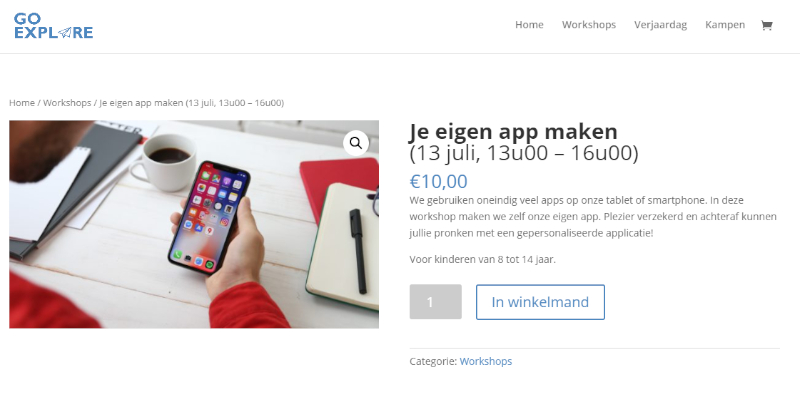Click the 13 juli date subtitle in heading
800x400 pixels.
point(523,153)
